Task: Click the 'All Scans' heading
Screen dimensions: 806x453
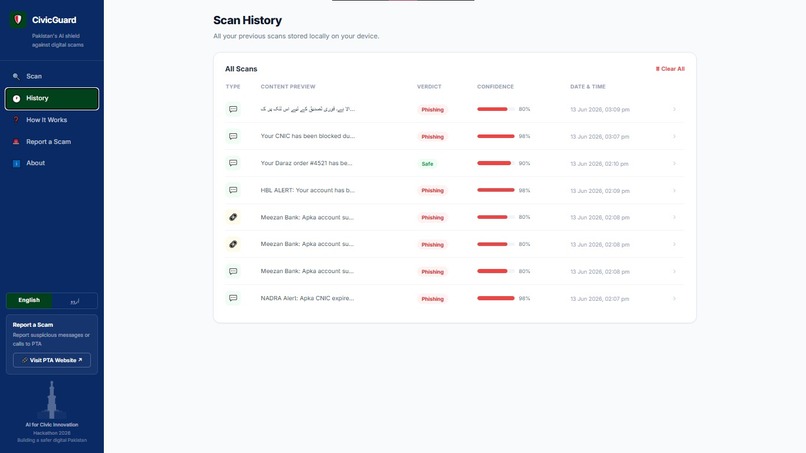Action: (x=241, y=69)
